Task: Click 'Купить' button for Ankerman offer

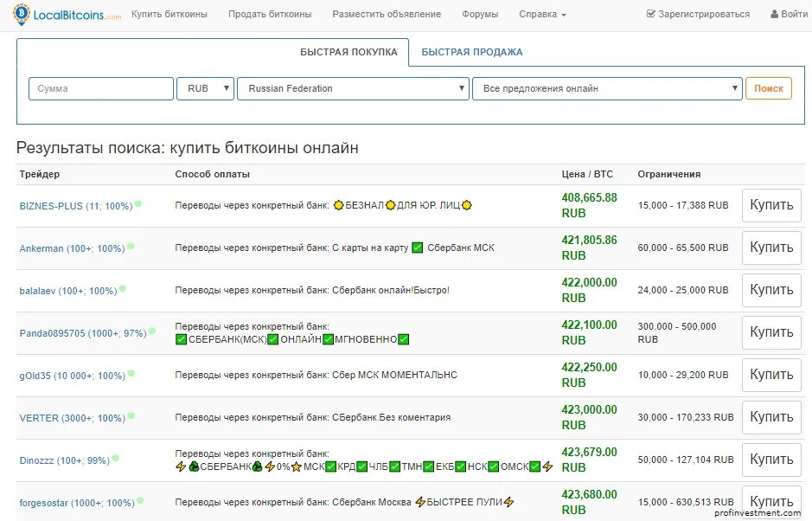Action: click(x=771, y=248)
